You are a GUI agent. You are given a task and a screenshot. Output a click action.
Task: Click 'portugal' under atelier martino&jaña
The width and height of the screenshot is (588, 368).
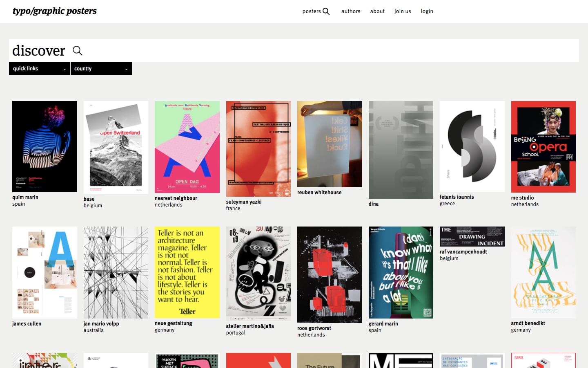pos(236,333)
